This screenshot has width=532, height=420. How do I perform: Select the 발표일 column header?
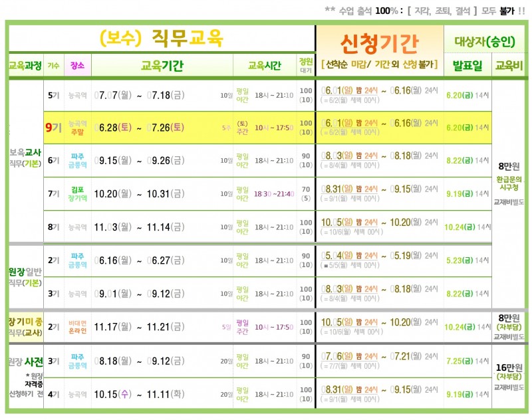coord(467,65)
